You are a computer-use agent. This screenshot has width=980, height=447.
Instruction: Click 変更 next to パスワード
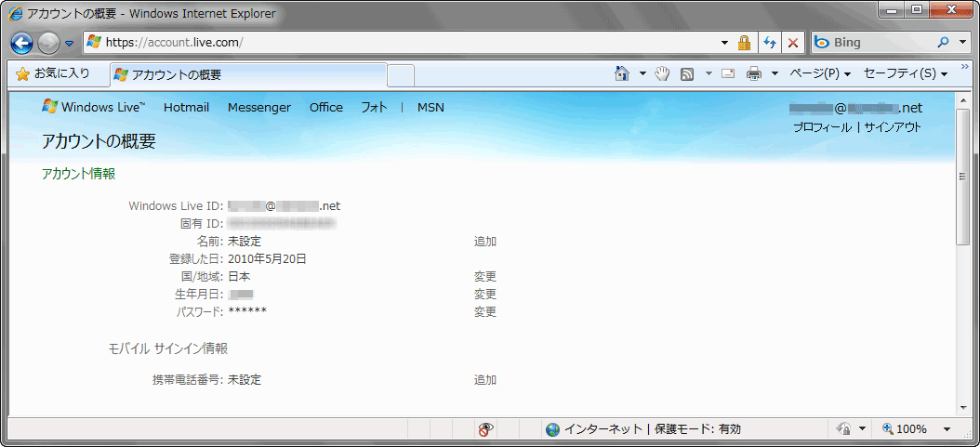[485, 311]
